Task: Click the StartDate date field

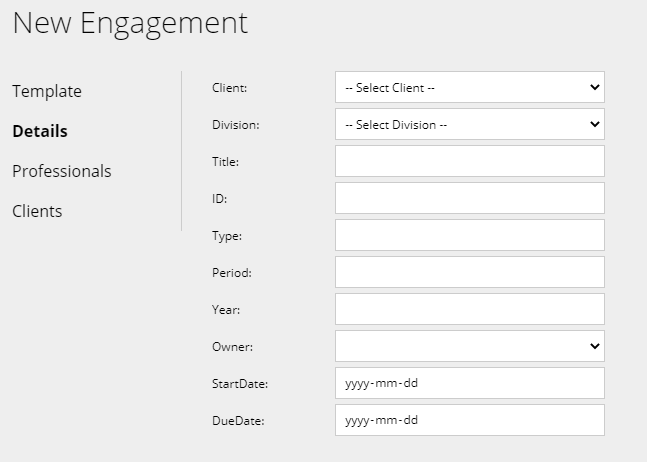Action: 469,383
